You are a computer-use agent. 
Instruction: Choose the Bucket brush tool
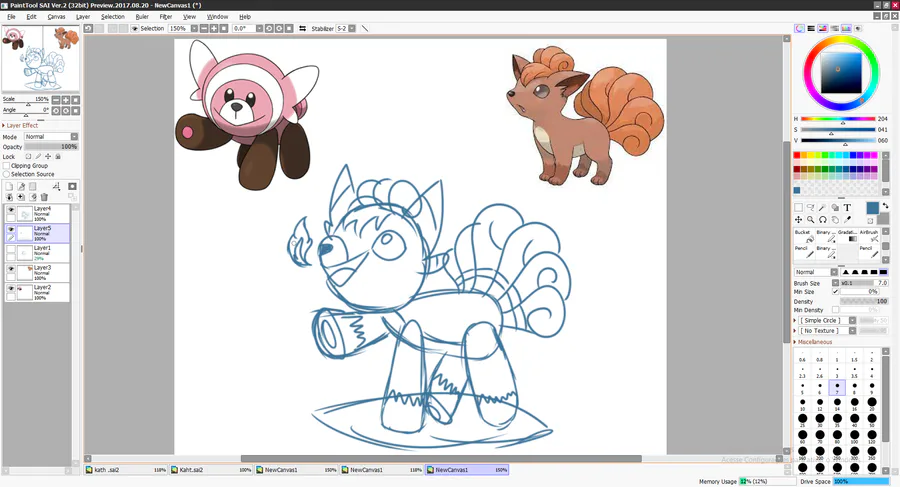(804, 236)
